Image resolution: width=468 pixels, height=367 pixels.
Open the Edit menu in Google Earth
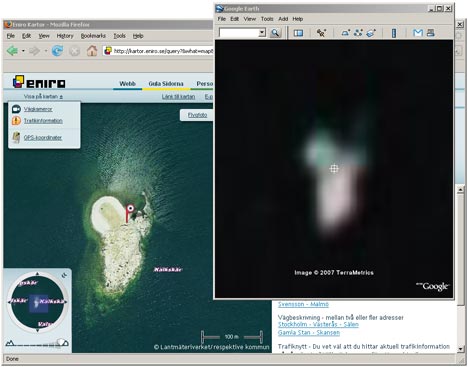(x=235, y=19)
